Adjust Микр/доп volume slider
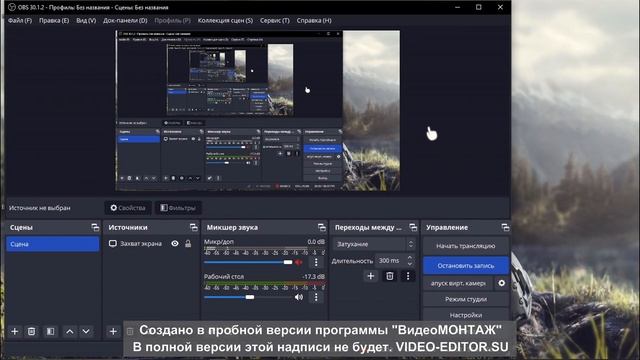Viewport: 640px width, 360px height. [x=248, y=262]
